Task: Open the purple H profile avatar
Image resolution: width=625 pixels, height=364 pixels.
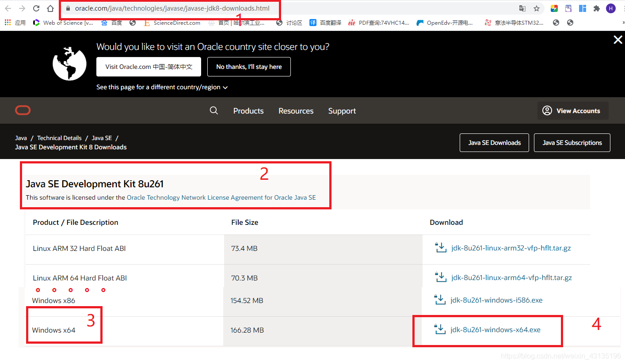Action: pyautogui.click(x=611, y=8)
